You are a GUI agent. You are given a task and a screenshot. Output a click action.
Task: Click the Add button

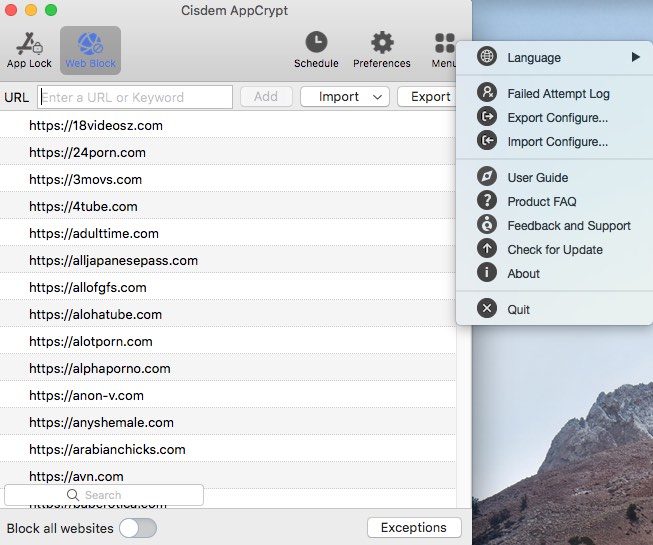pyautogui.click(x=266, y=97)
